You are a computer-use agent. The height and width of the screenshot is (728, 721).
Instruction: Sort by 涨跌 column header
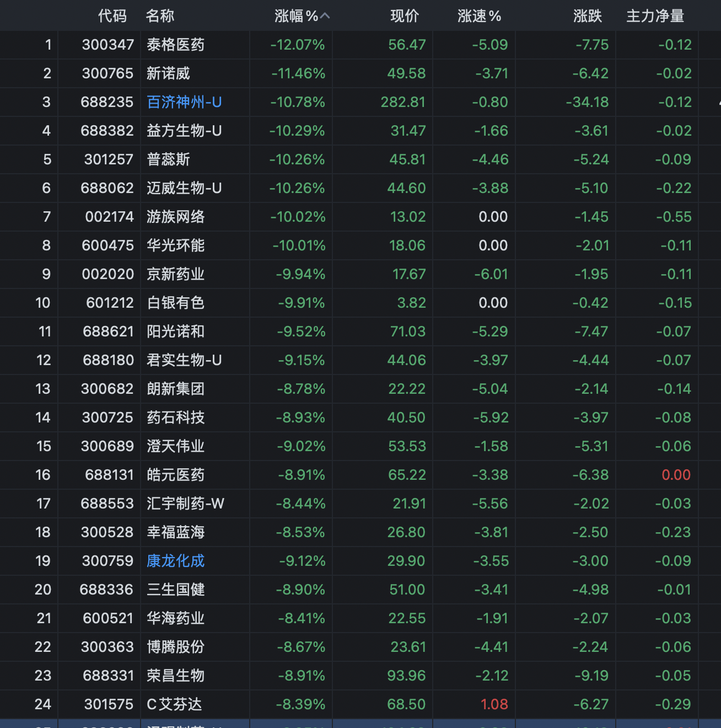coord(588,16)
